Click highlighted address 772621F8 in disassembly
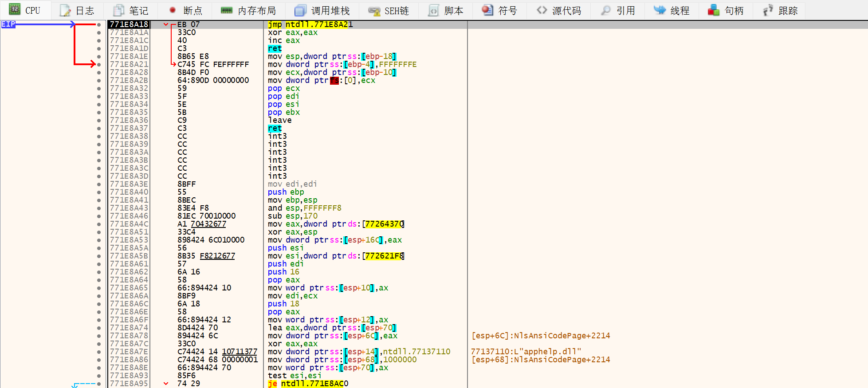 [384, 256]
